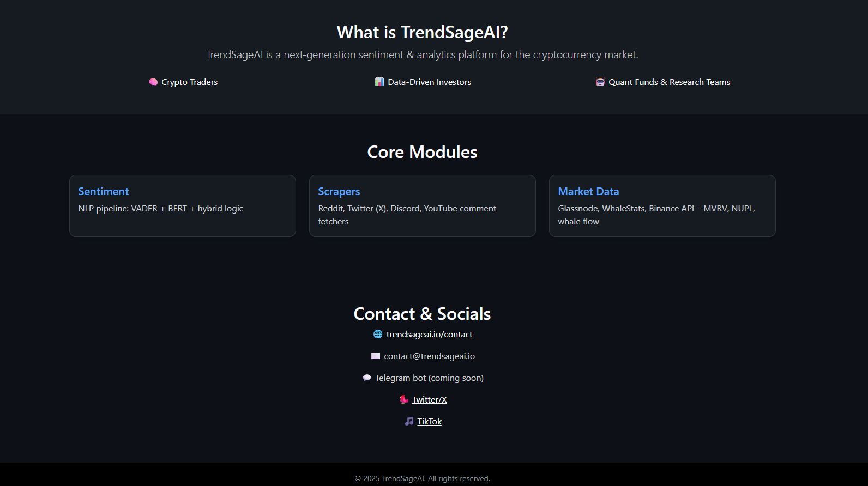Click the 'Data-Driven Investors' label

pos(430,82)
